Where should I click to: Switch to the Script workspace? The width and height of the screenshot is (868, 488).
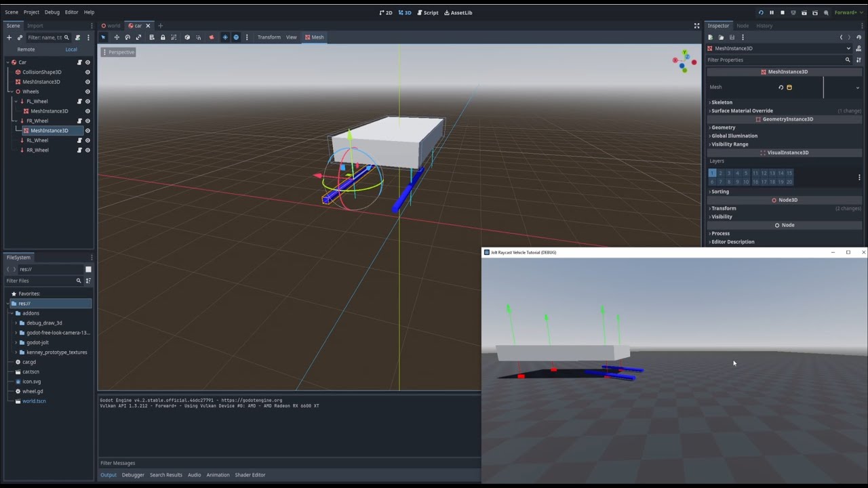click(x=427, y=12)
